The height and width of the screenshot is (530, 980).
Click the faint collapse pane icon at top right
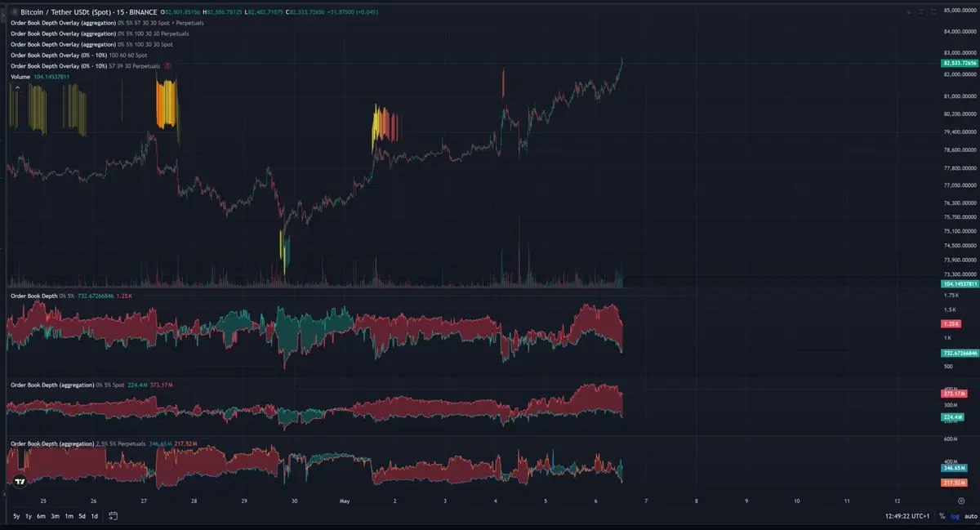[x=922, y=11]
